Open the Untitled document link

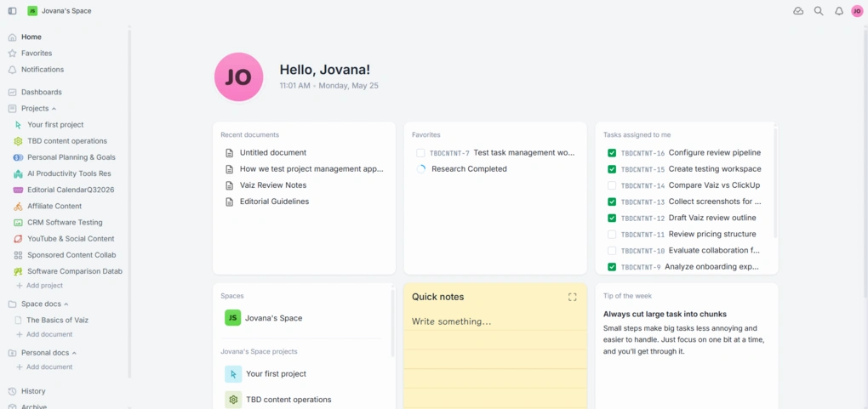coord(273,153)
